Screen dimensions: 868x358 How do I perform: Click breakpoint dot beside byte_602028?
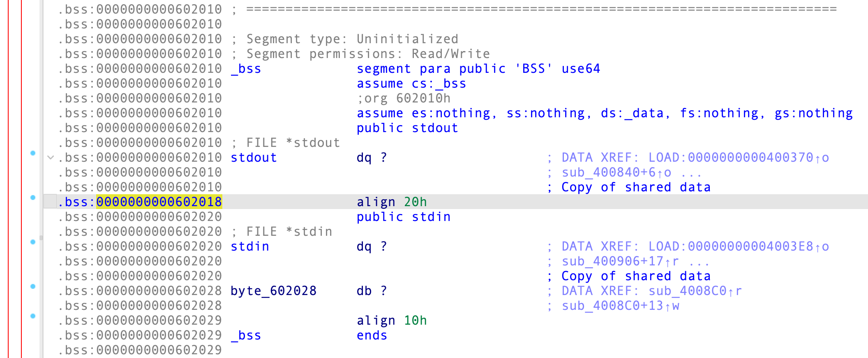click(33, 286)
